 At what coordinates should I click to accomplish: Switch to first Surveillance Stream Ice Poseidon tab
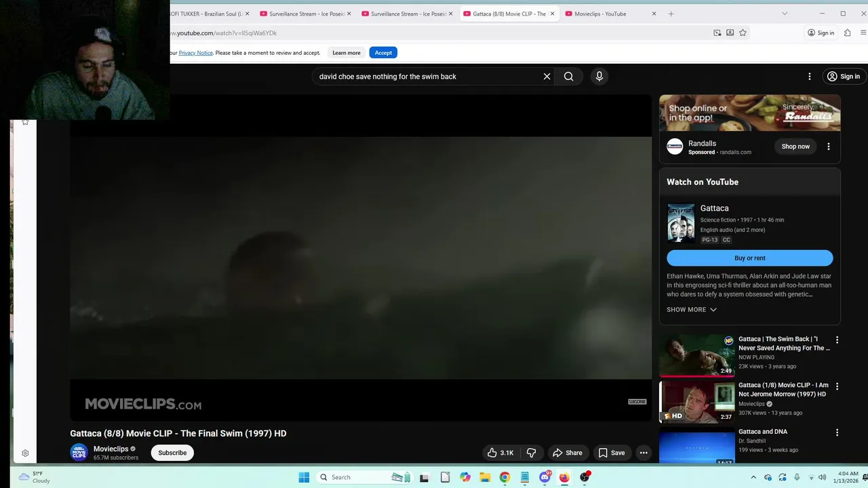[305, 14]
